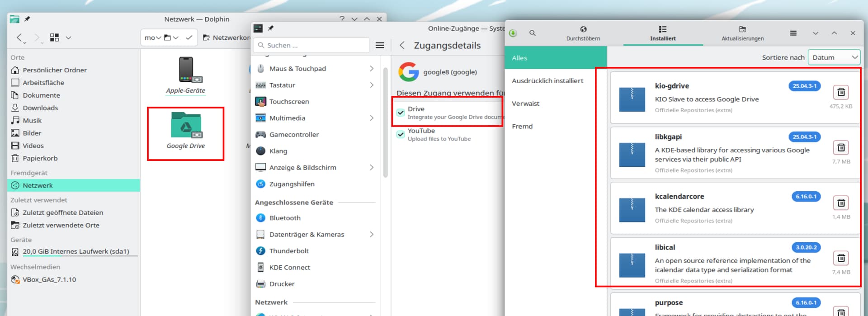Expand Anzeige & Bildschirm chevron
The height and width of the screenshot is (316, 868).
click(372, 167)
